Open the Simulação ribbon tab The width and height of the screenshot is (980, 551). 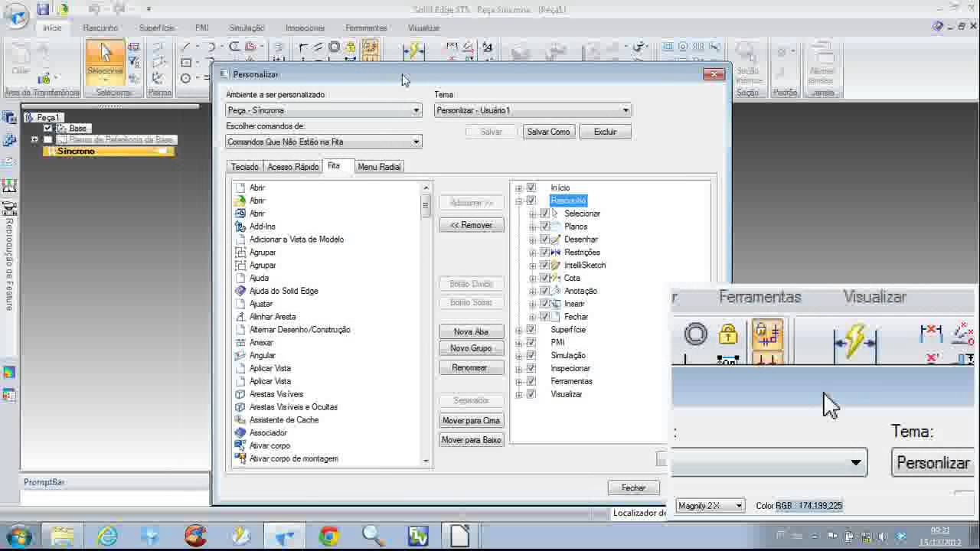pos(247,28)
